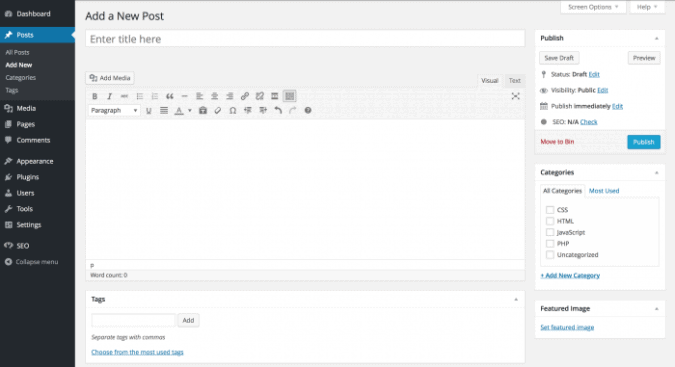
Task: Insert a numbered list
Action: point(155,96)
